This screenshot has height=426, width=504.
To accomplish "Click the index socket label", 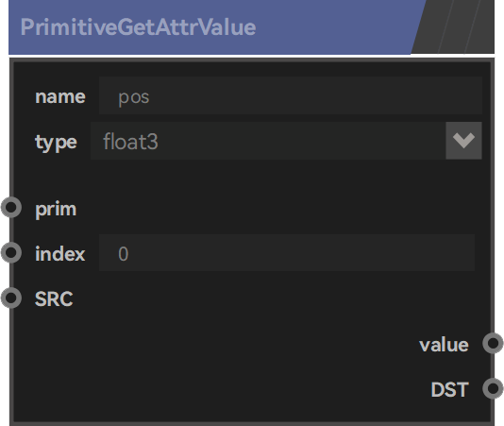I will point(60,253).
